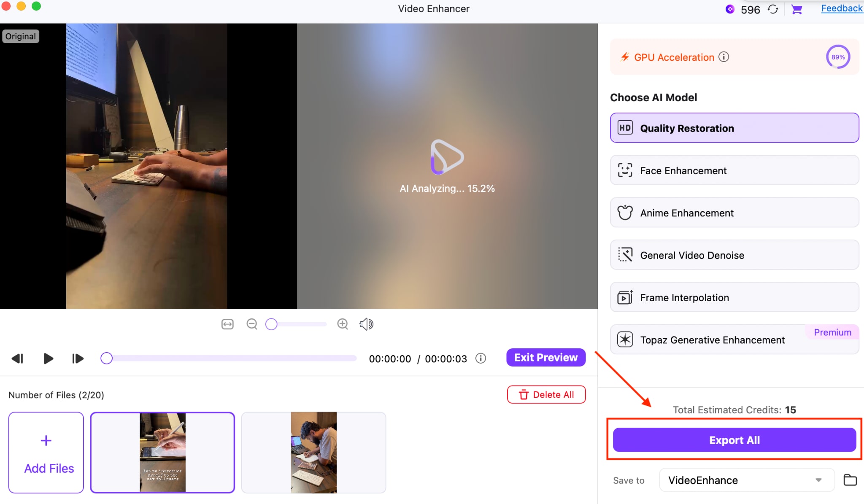Choose the Face Enhancement model

point(734,170)
